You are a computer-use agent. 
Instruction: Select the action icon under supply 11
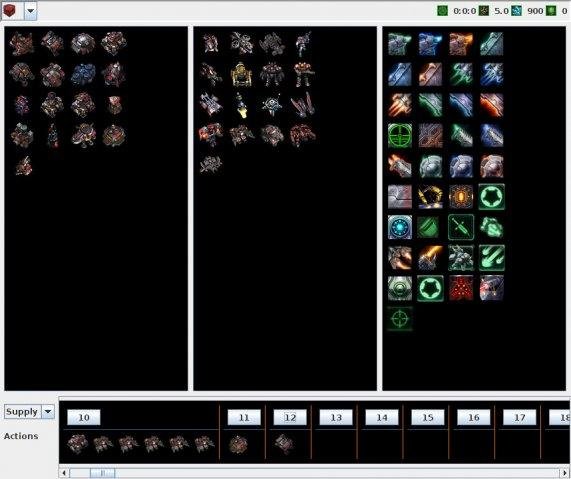pyautogui.click(x=239, y=445)
